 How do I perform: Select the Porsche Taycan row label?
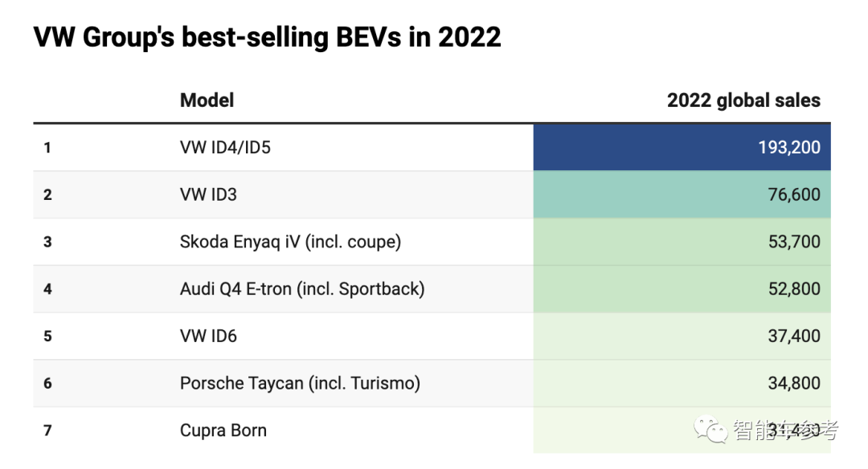(300, 384)
